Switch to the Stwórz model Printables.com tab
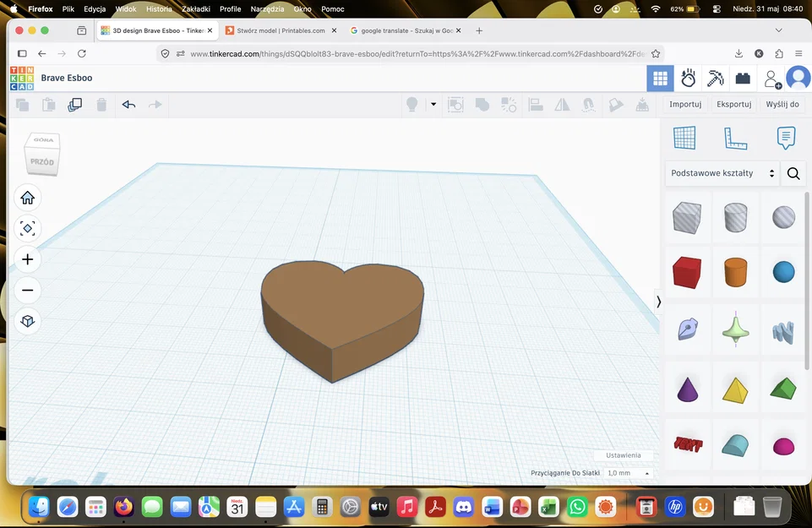This screenshot has width=812, height=528. pos(281,30)
